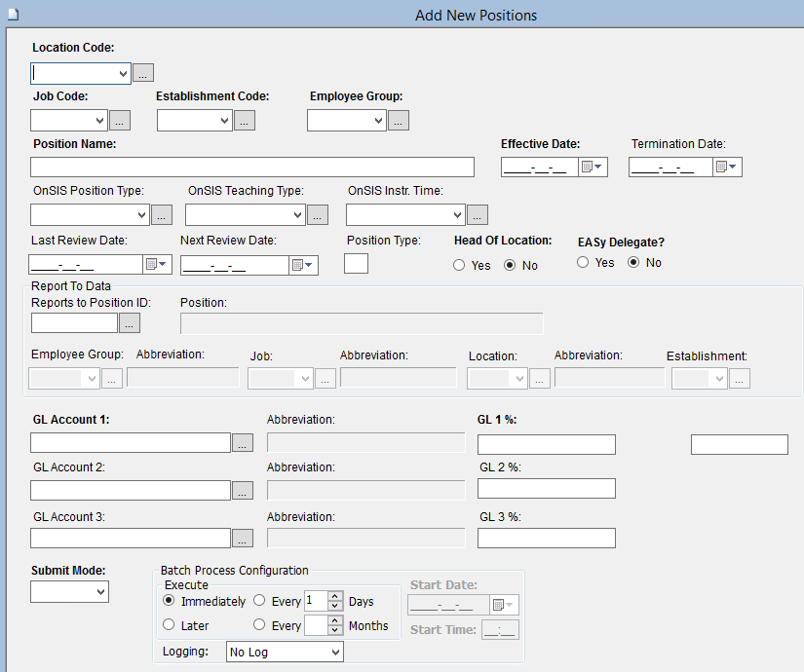Click the GL 1 % input field
This screenshot has height=672, width=804.
546,445
